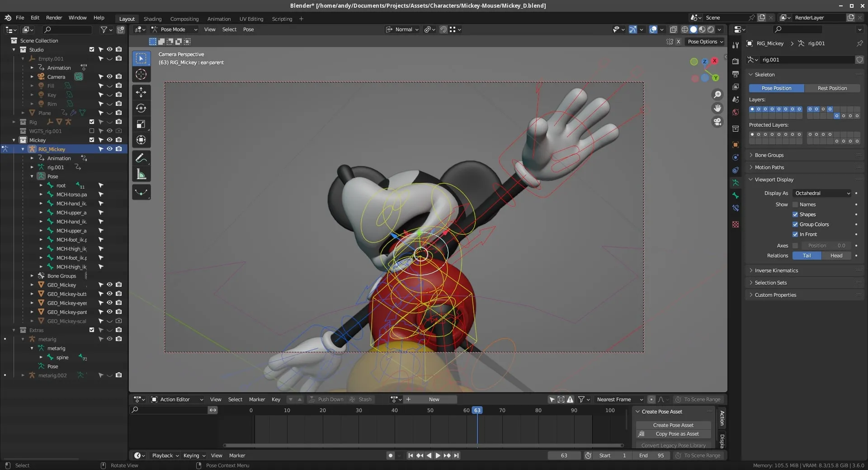This screenshot has width=868, height=470.
Task: Open the Action Editor mode dropdown
Action: click(x=177, y=399)
